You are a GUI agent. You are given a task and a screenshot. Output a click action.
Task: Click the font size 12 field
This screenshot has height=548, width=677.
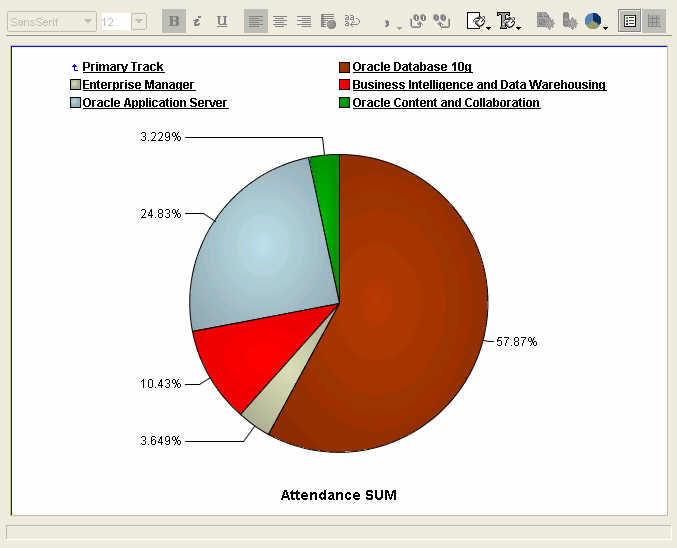(115, 22)
